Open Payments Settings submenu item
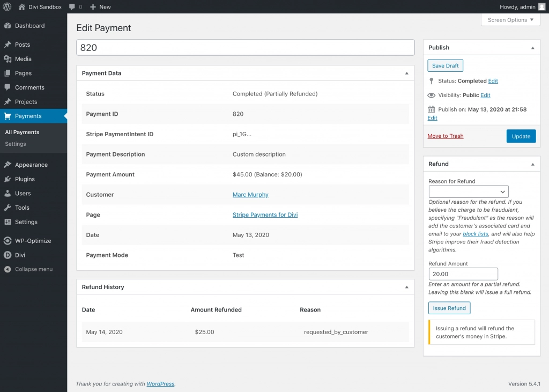The height and width of the screenshot is (392, 549). coord(16,144)
